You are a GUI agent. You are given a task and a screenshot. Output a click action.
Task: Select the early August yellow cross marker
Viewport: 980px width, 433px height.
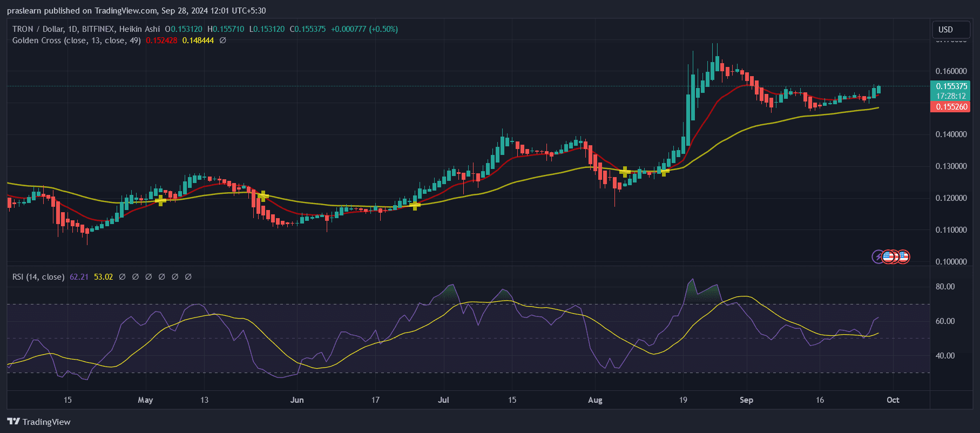coord(625,172)
